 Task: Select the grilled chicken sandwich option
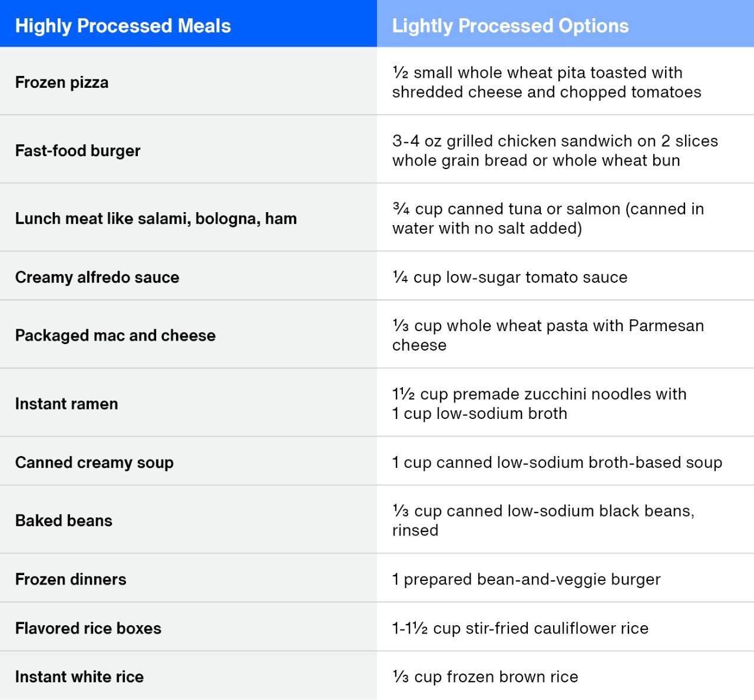pyautogui.click(x=555, y=151)
